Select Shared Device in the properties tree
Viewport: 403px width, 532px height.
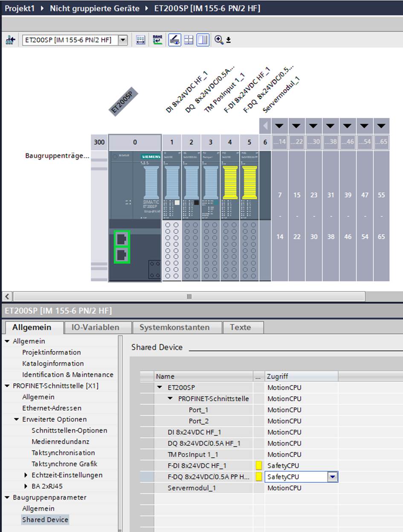click(x=45, y=520)
